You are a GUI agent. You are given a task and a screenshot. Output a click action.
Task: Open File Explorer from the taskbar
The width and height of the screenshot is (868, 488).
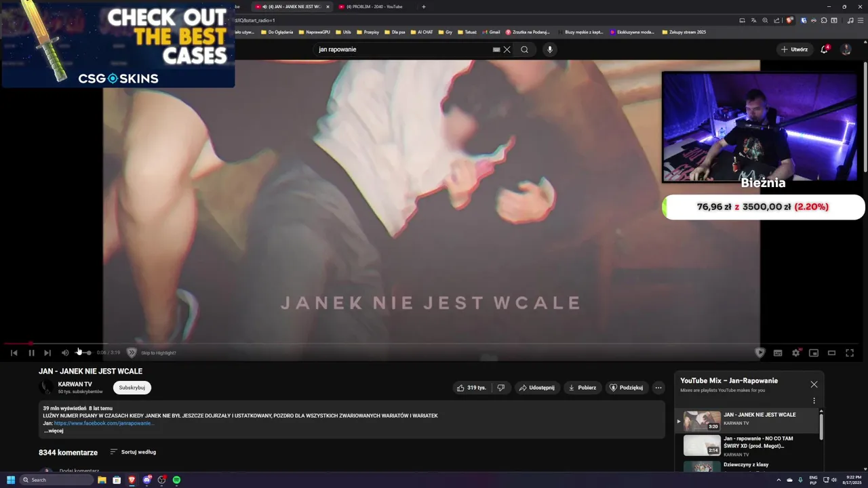102,480
